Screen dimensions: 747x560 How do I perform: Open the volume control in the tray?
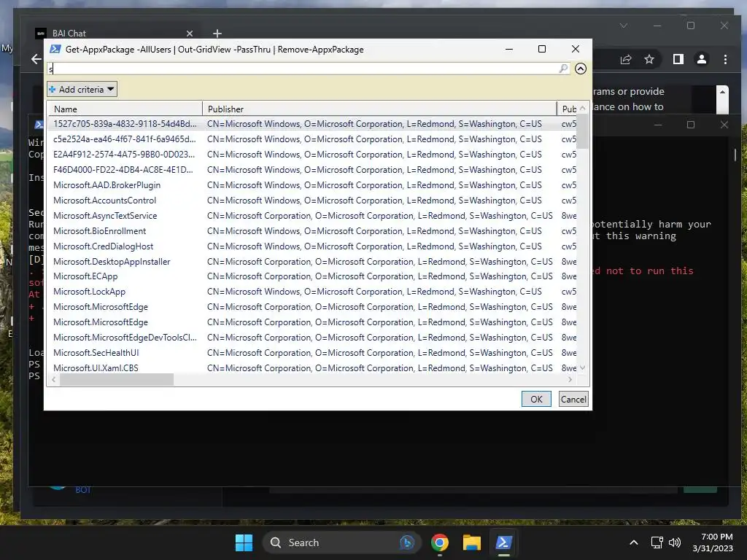[675, 542]
